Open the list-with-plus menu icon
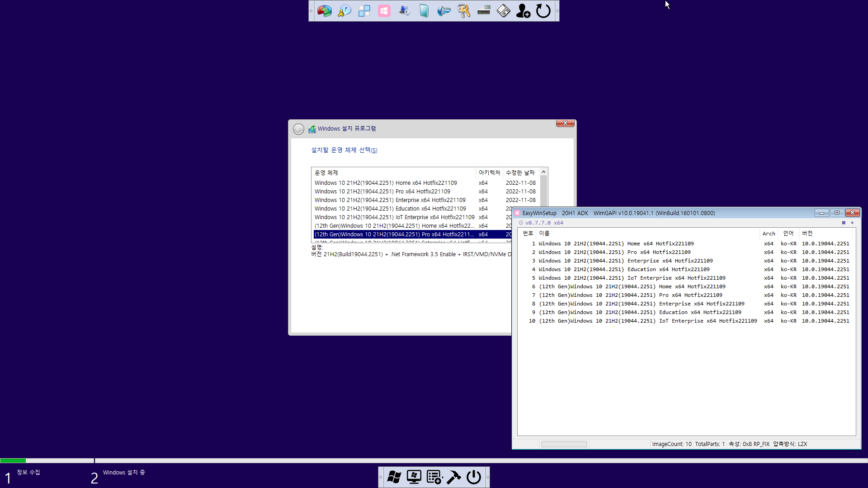Screen dimensions: 868x488 (434, 477)
